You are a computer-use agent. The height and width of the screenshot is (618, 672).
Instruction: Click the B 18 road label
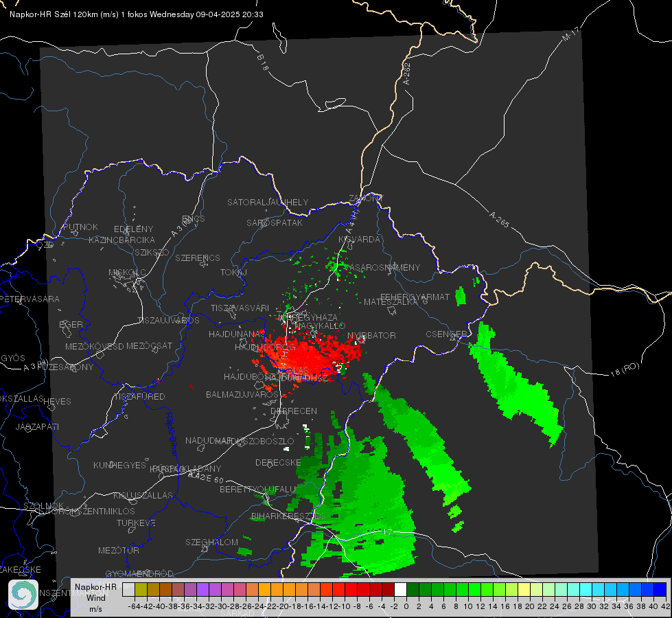(x=263, y=62)
